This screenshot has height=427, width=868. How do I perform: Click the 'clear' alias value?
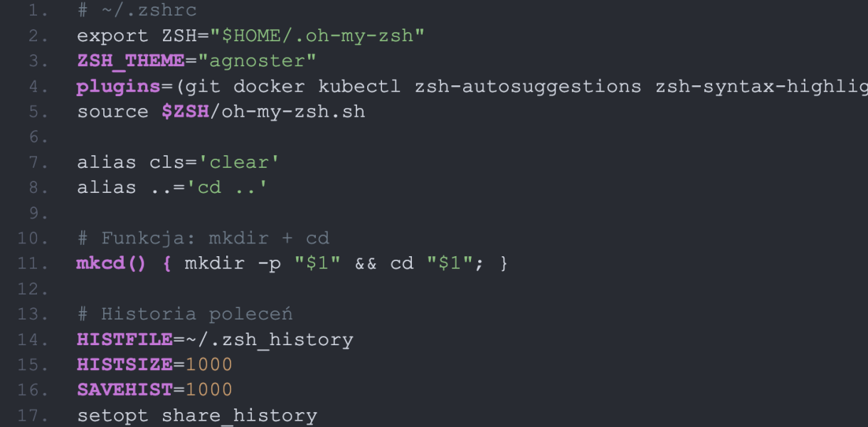point(239,162)
